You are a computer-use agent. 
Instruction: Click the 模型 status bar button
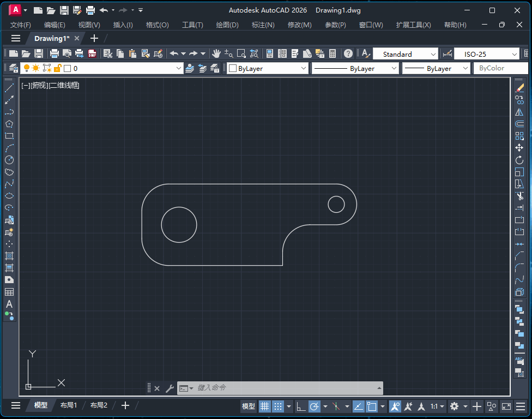(x=249, y=406)
